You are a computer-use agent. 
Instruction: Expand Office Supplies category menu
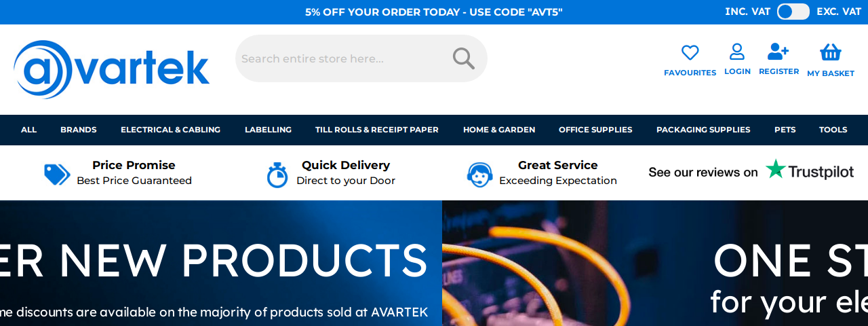[595, 130]
